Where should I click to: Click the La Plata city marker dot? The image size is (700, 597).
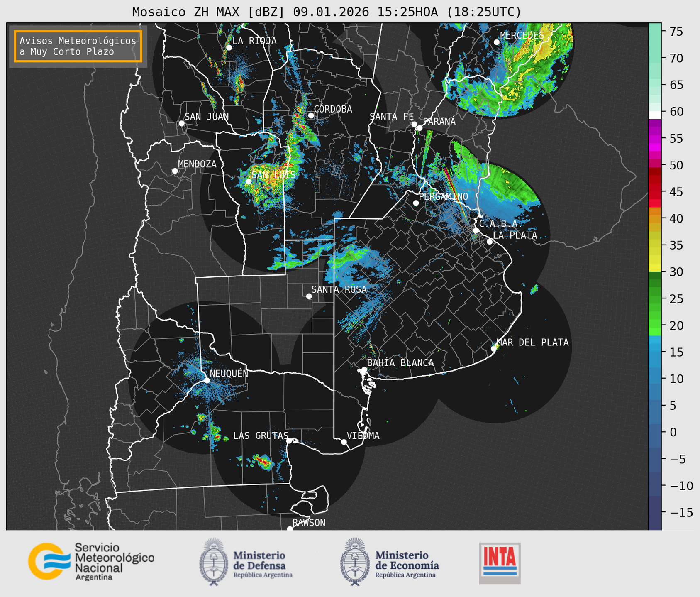[x=490, y=242]
